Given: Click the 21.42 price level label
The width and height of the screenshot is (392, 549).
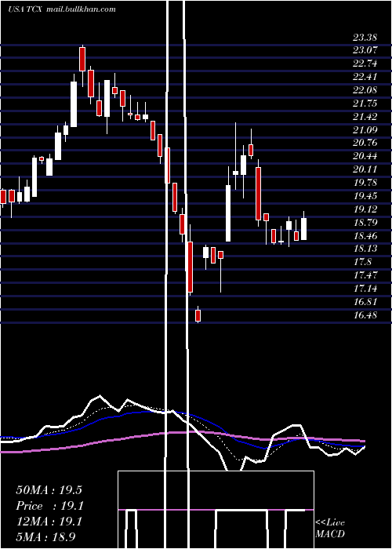Looking at the screenshot, I should [365, 117].
